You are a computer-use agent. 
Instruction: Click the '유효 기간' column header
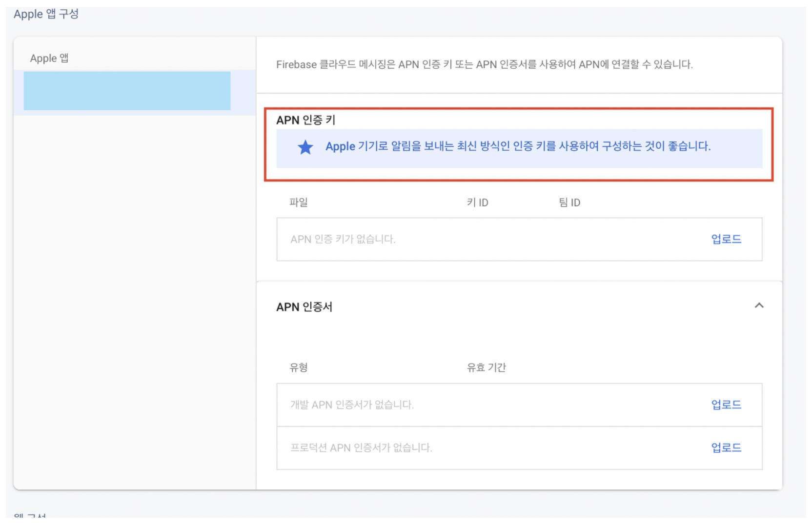click(x=487, y=367)
